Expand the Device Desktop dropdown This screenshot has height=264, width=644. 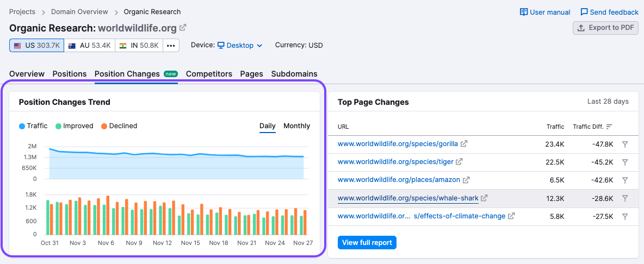(x=240, y=45)
